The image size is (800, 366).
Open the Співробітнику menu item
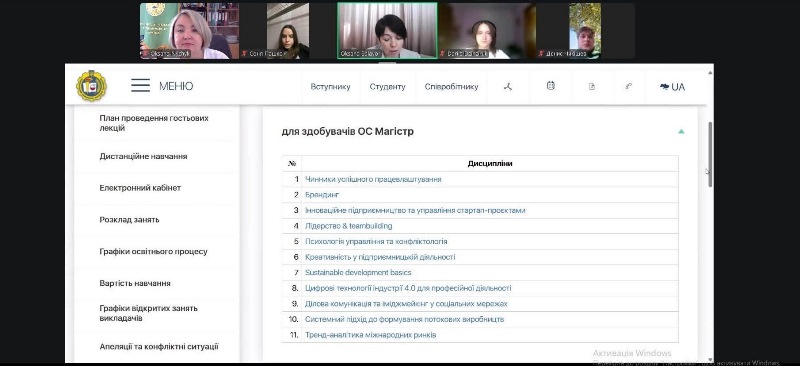point(452,87)
